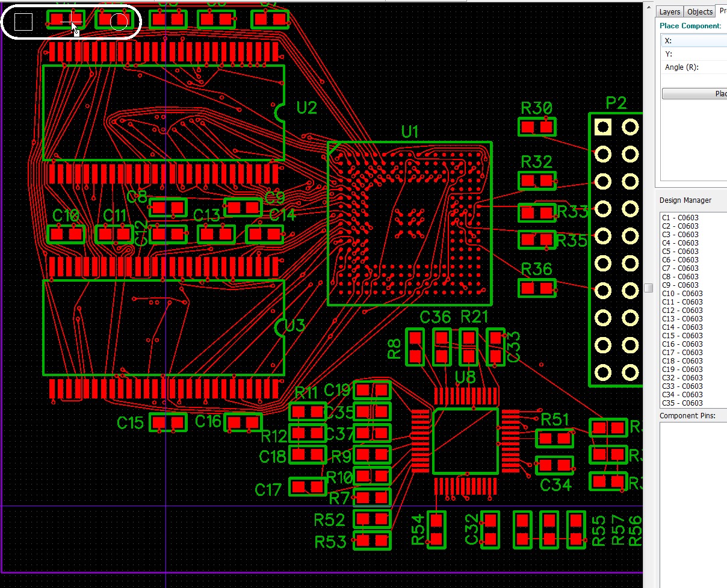Click the Y coordinate field

pyautogui.click(x=694, y=54)
